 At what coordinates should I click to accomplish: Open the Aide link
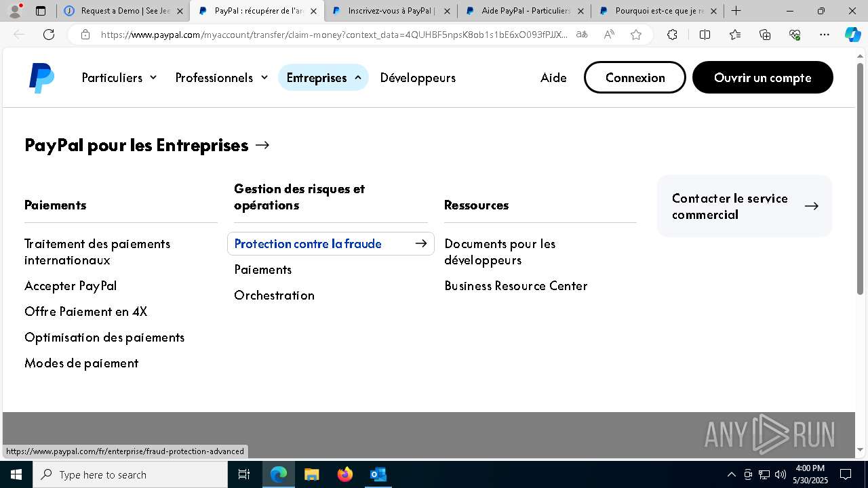(553, 77)
